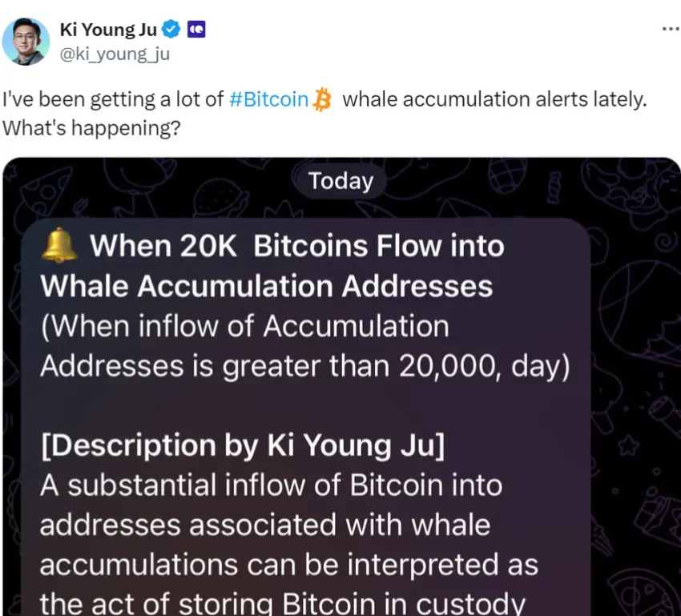The image size is (681, 616).
Task: Open the Ki Young Ju display name link
Action: coord(108,30)
